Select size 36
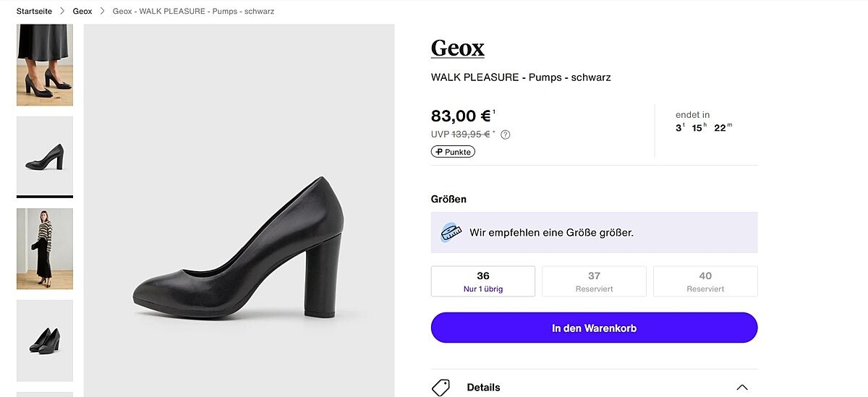868x397 pixels. click(483, 281)
